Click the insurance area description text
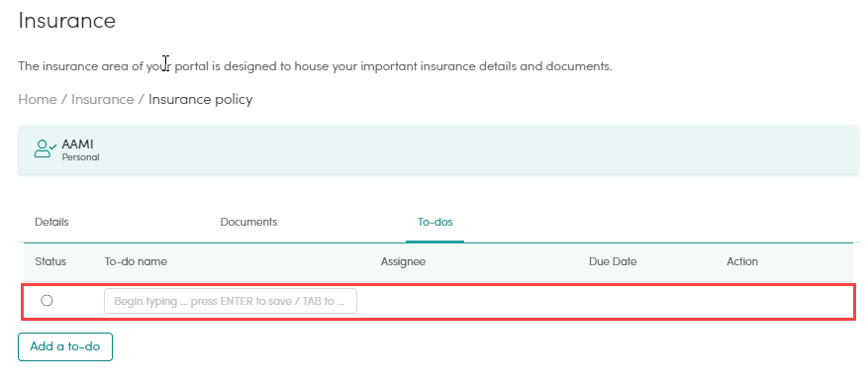Screen dimensions: 868x388 315,66
